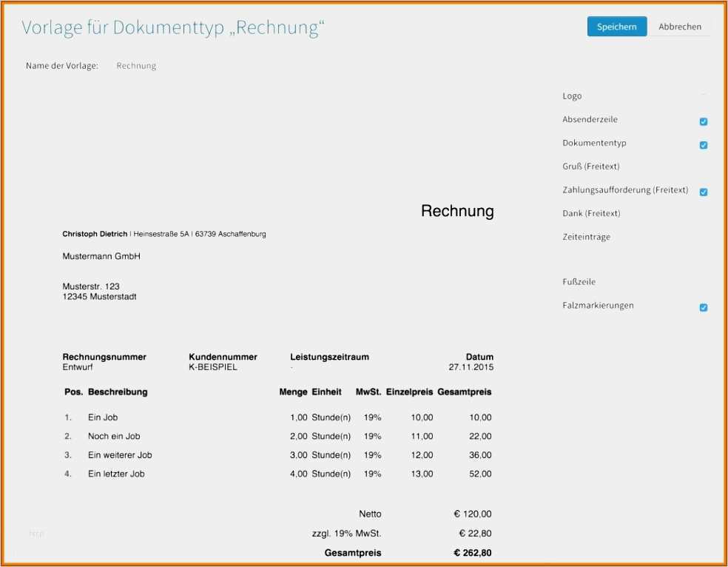This screenshot has height=567, width=728.
Task: Edit the template name field containing 'Rechnung'
Action: 136,66
